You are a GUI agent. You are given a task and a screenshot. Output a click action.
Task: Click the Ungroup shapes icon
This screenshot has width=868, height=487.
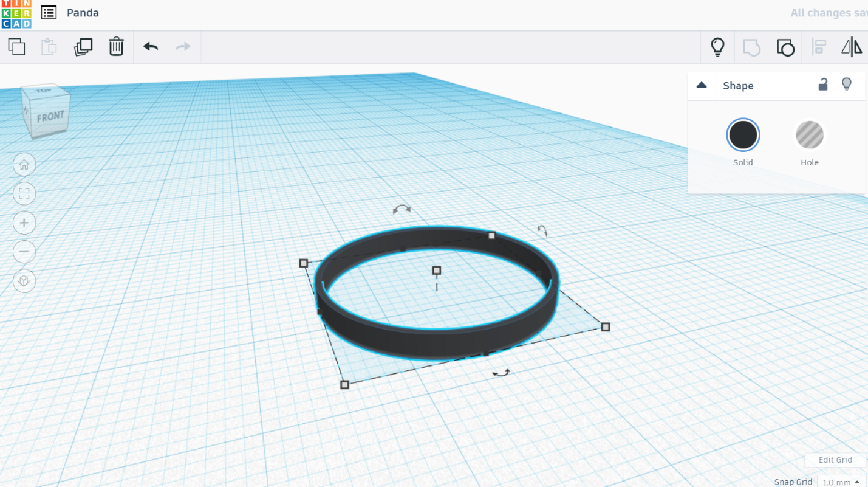tap(785, 47)
